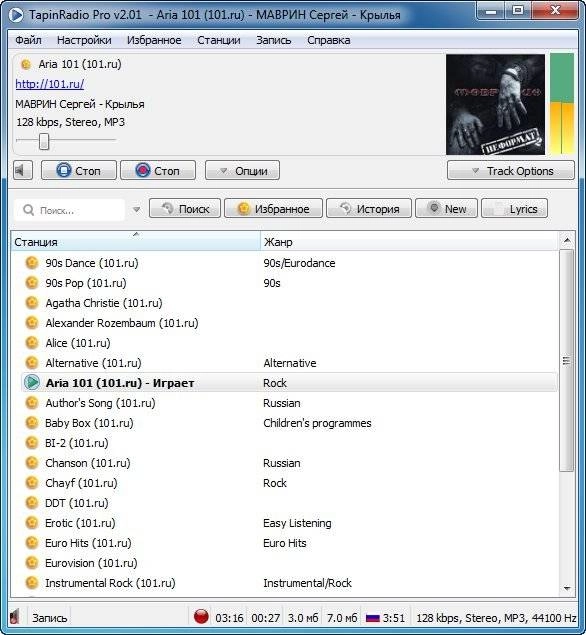Select the Euro Hits (101.ru) station

click(x=88, y=543)
